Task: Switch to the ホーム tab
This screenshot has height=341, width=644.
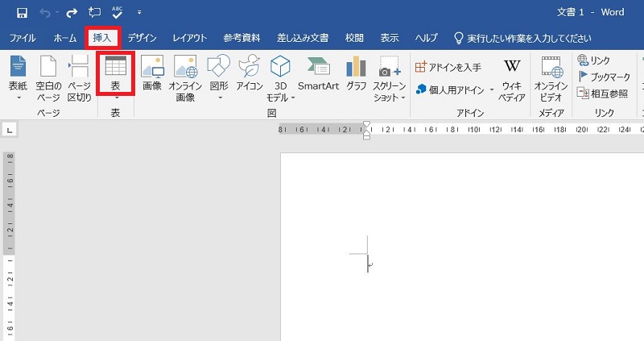Action: (65, 38)
